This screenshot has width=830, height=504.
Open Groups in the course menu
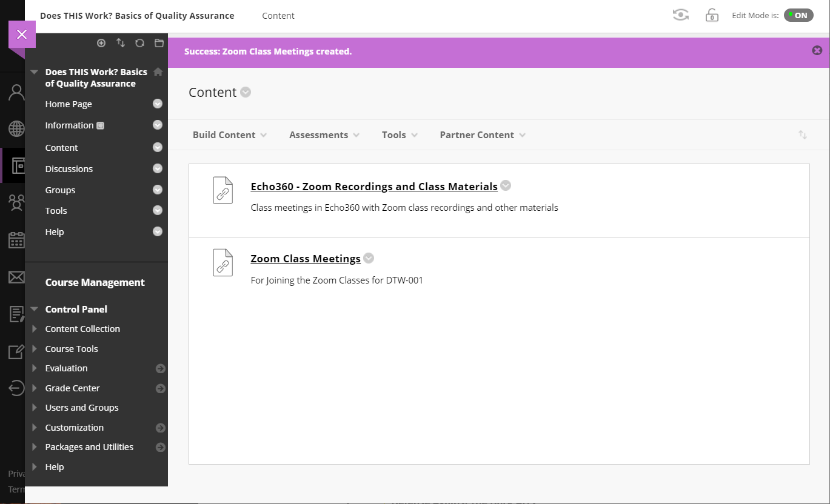click(60, 190)
